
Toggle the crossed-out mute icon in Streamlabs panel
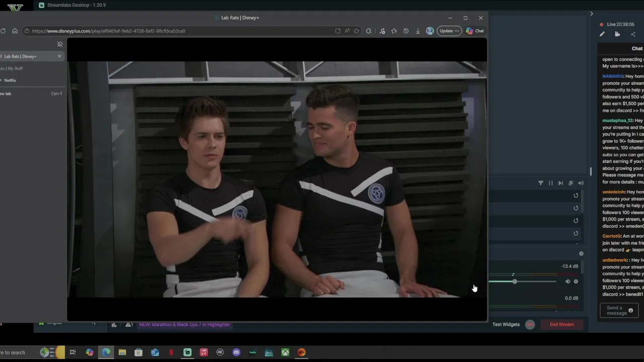[x=571, y=183]
